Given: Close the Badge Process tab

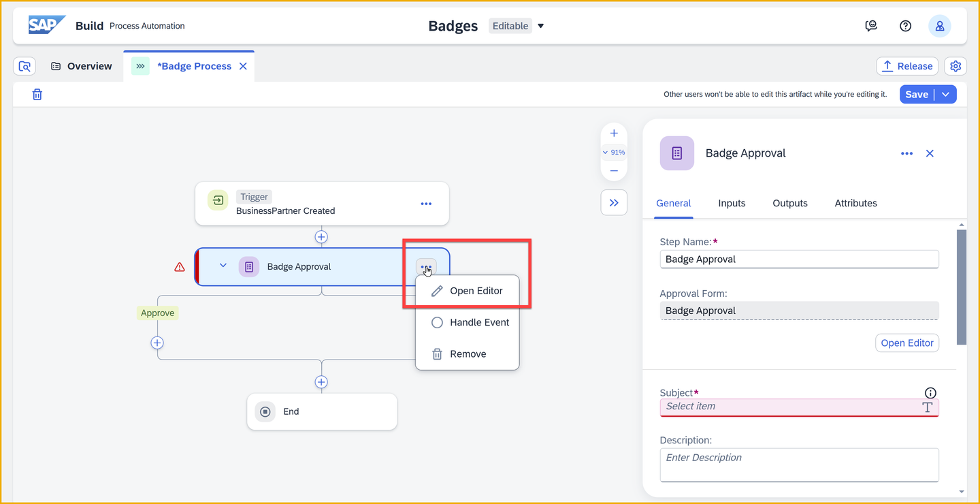Looking at the screenshot, I should [x=243, y=66].
